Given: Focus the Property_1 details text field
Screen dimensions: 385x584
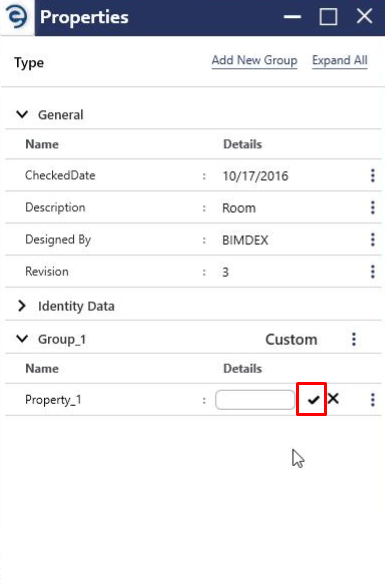Looking at the screenshot, I should click(x=255, y=400).
